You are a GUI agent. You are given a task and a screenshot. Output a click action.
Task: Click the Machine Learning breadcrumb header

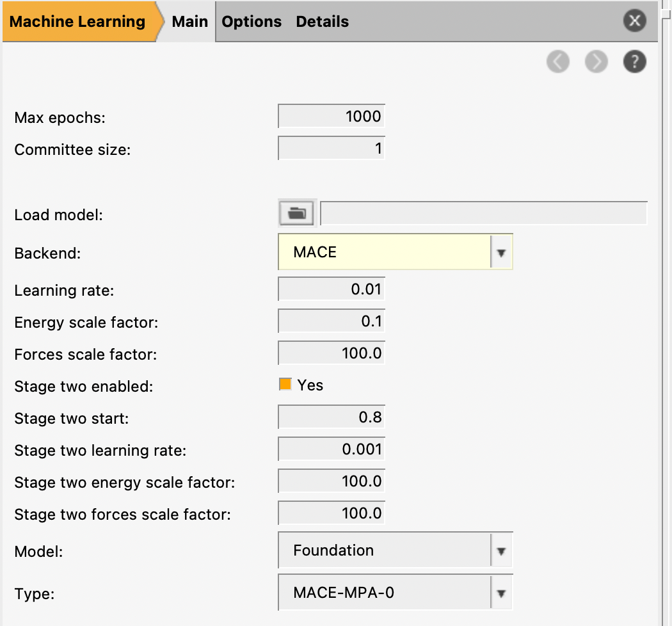point(77,22)
